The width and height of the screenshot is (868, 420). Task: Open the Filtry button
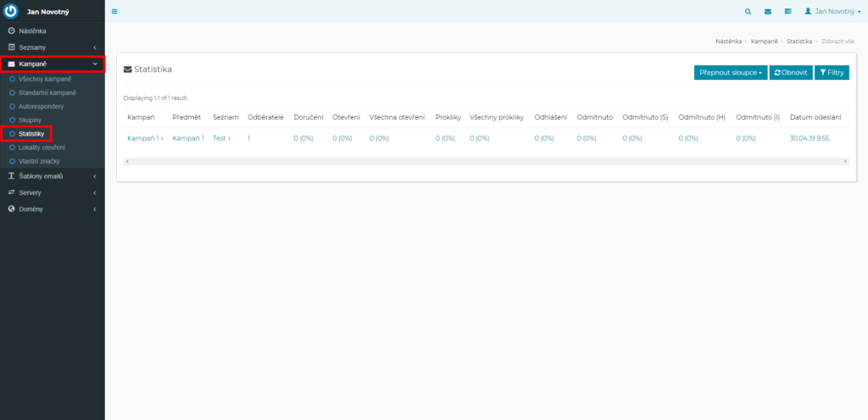click(832, 73)
